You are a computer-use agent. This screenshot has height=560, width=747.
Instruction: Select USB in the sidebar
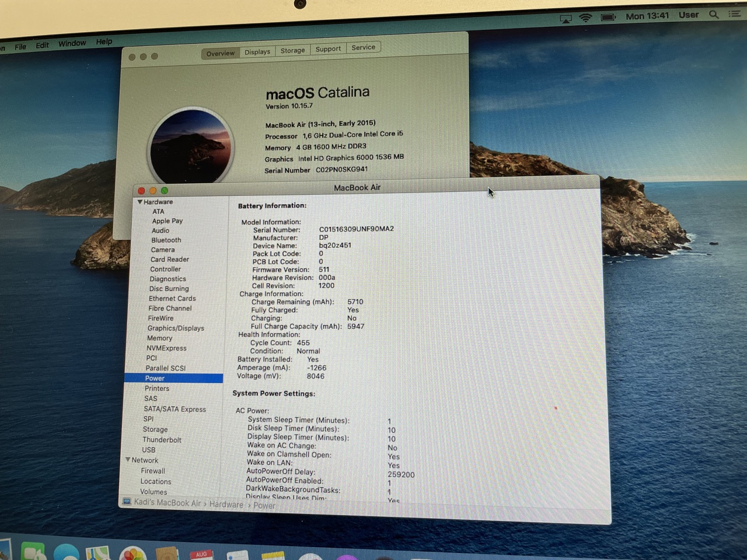coord(148,450)
